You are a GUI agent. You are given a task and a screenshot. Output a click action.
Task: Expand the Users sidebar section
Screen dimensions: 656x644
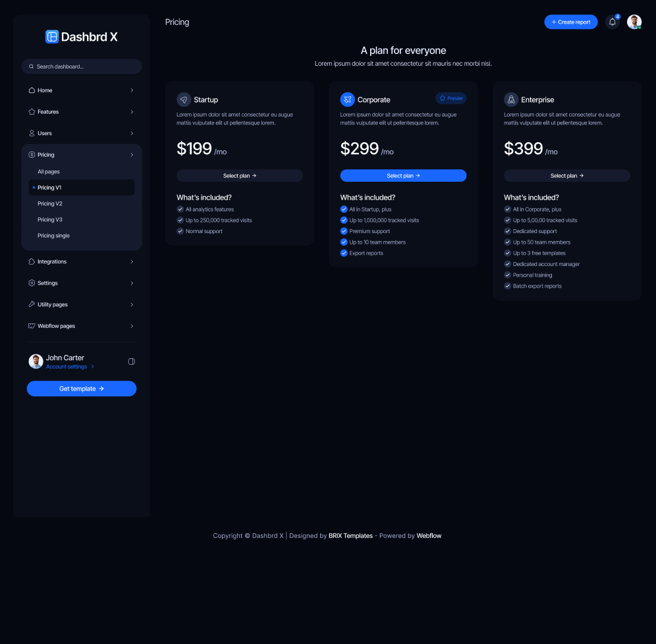pyautogui.click(x=82, y=133)
